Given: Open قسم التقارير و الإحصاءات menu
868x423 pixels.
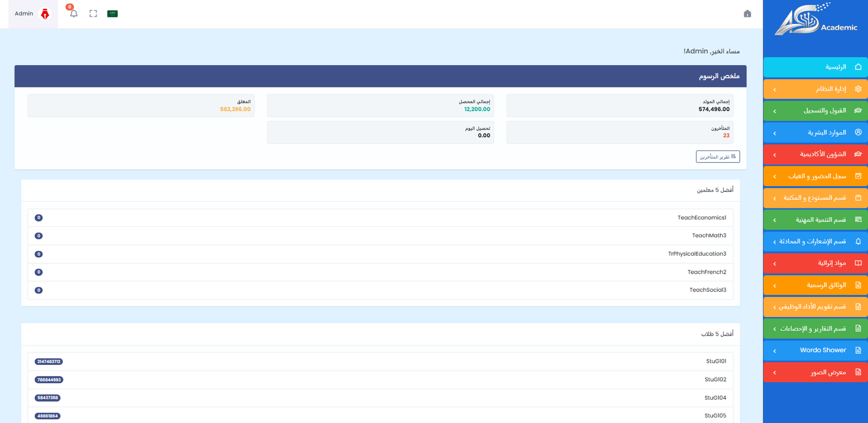Looking at the screenshot, I should pos(815,329).
